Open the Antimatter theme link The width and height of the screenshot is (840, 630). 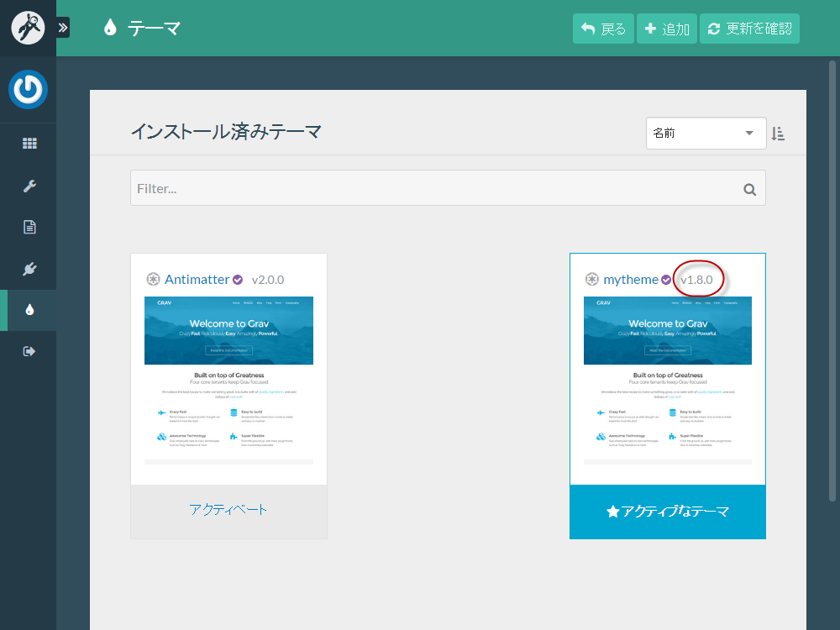pos(199,280)
